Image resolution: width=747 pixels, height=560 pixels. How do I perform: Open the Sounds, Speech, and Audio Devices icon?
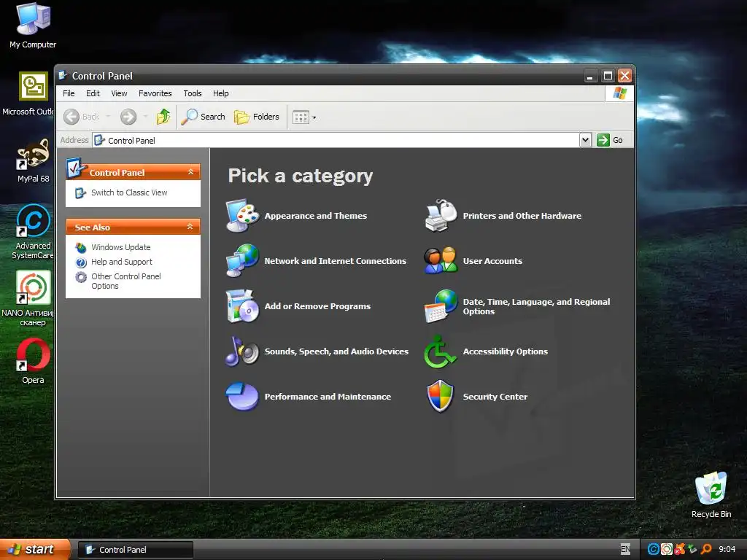point(242,351)
